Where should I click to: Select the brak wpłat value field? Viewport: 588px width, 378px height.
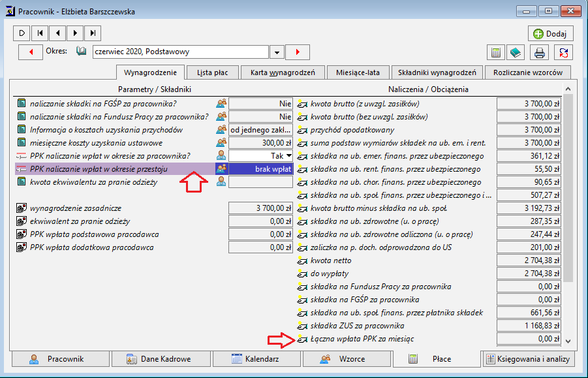coord(260,169)
